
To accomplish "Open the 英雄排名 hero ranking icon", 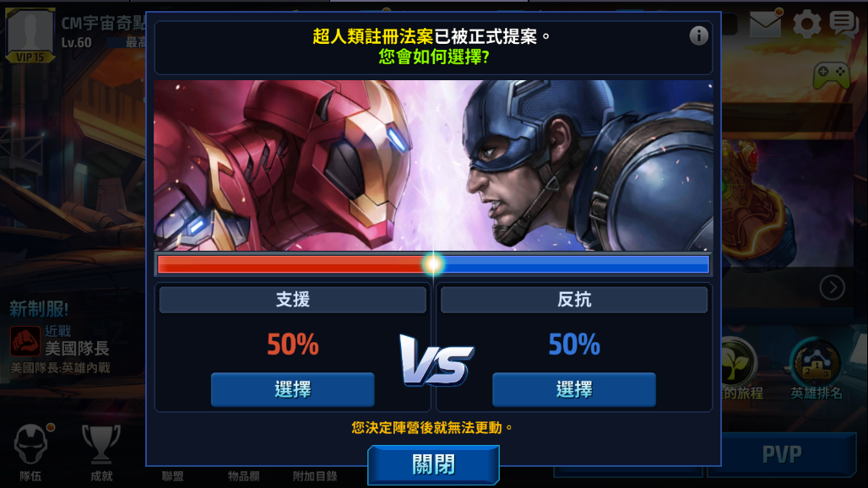I will pos(816,363).
